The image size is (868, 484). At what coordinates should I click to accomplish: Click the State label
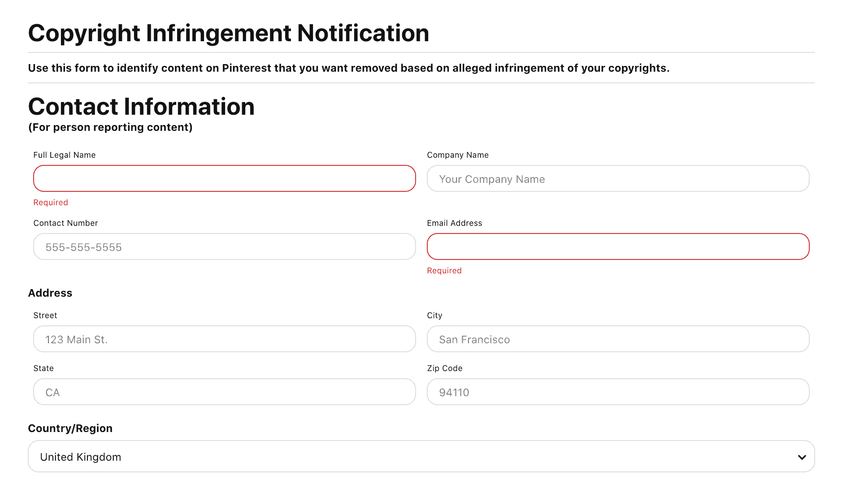pos(43,368)
